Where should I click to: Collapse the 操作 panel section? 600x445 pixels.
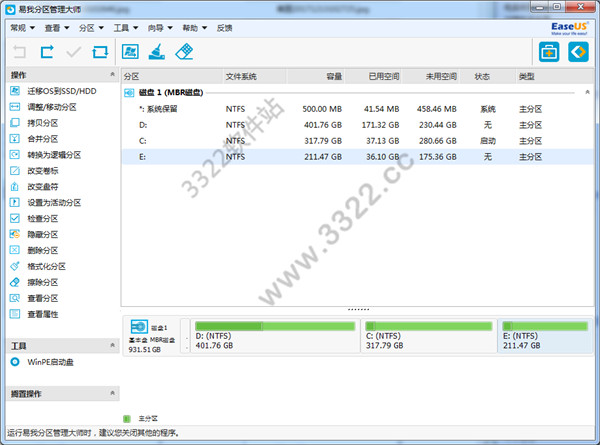point(112,74)
